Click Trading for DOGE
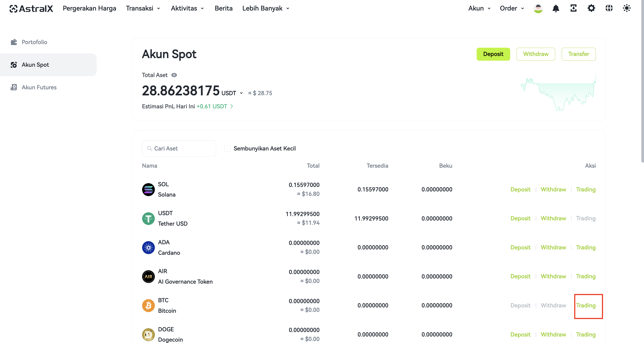644x343 pixels. [x=586, y=334]
